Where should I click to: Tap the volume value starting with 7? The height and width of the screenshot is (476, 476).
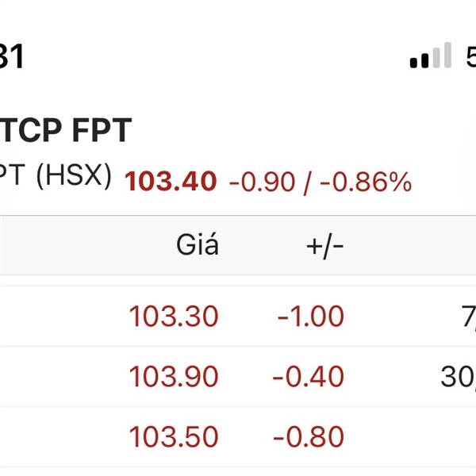click(x=466, y=317)
